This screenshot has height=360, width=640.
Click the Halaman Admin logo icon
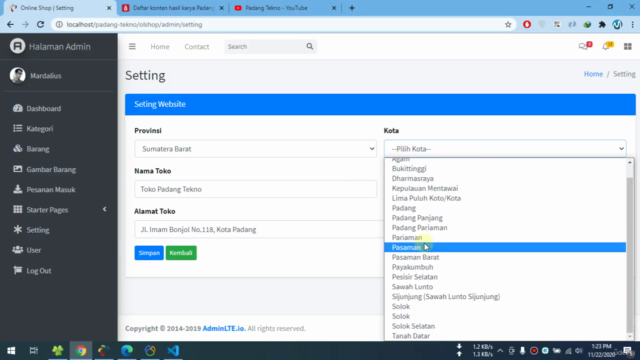(x=18, y=46)
